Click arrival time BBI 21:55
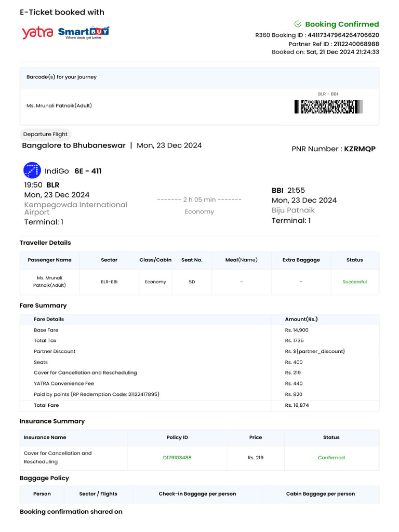The width and height of the screenshot is (399, 532). (288, 190)
